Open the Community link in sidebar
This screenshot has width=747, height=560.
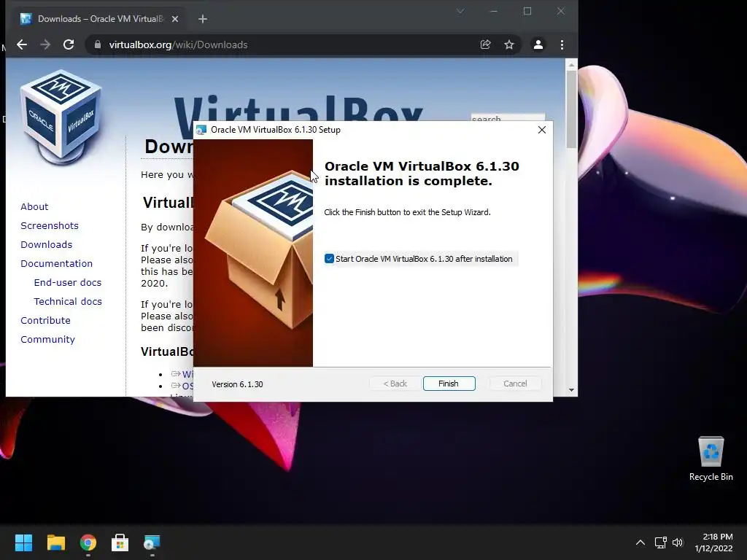pyautogui.click(x=47, y=340)
